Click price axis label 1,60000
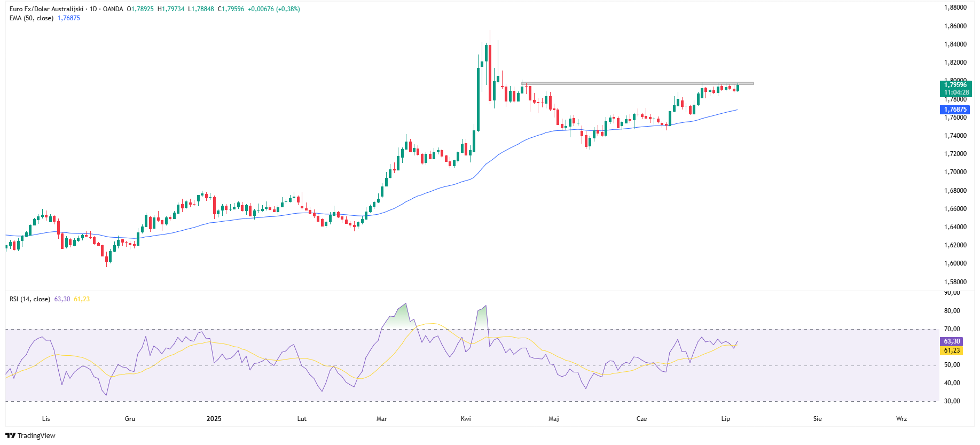Image resolution: width=980 pixels, height=445 pixels. pos(955,263)
